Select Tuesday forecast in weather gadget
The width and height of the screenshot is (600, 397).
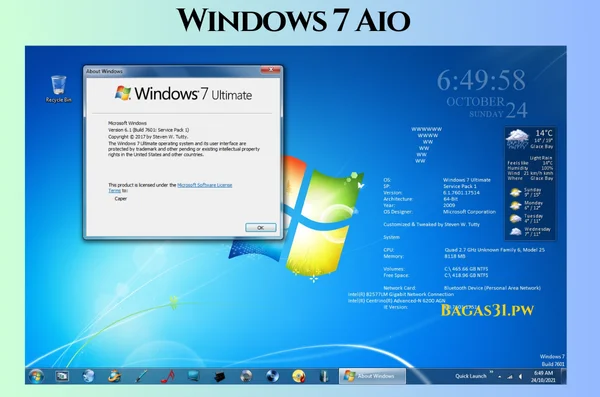coord(526,218)
